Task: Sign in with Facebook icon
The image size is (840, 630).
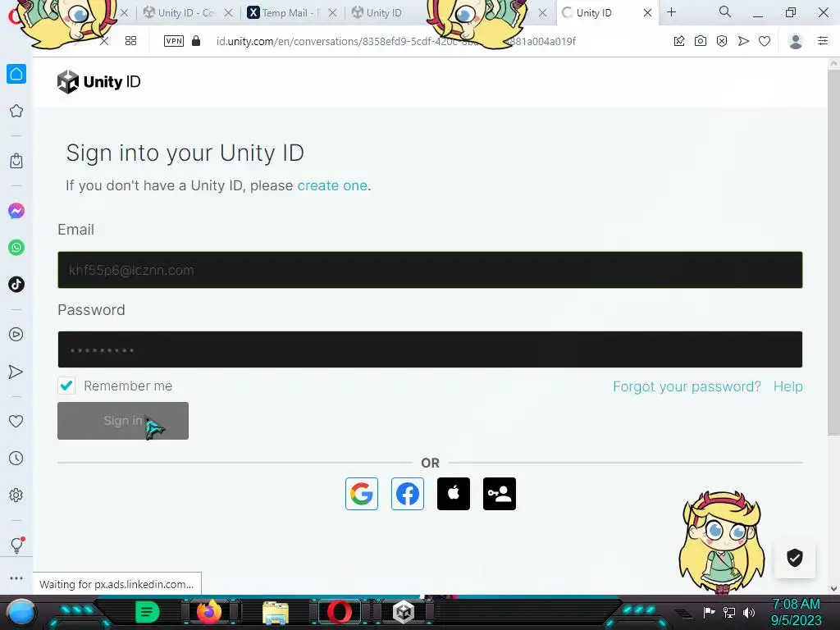Action: [407, 493]
